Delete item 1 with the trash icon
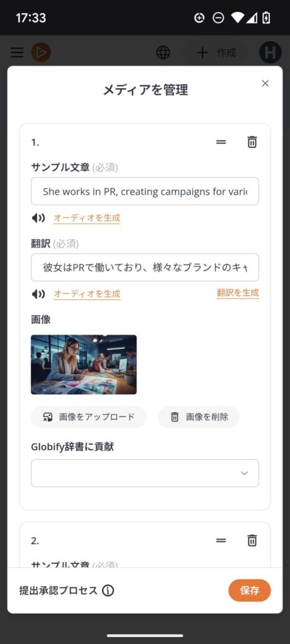290x644 pixels. [252, 142]
